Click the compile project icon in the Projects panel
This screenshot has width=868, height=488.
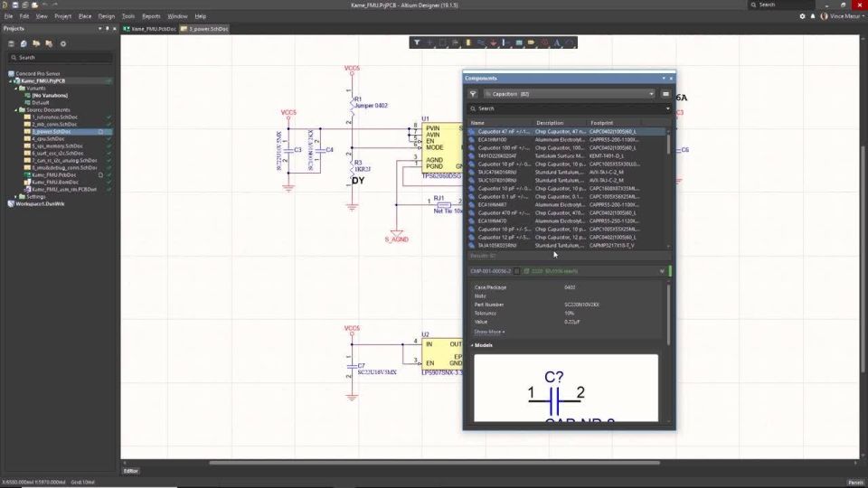24,43
